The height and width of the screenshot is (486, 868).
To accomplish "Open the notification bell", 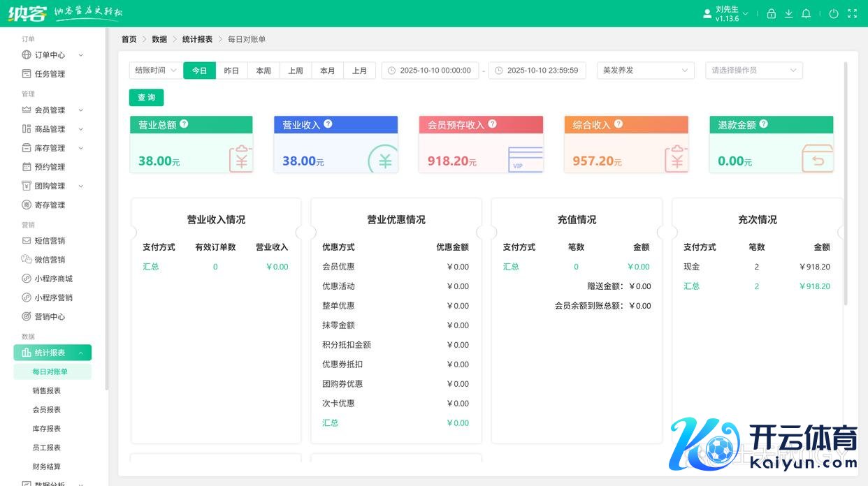I will click(x=806, y=14).
